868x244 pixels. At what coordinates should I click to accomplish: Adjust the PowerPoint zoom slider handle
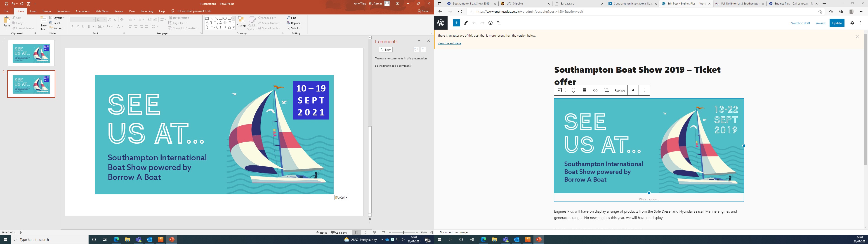click(x=404, y=232)
